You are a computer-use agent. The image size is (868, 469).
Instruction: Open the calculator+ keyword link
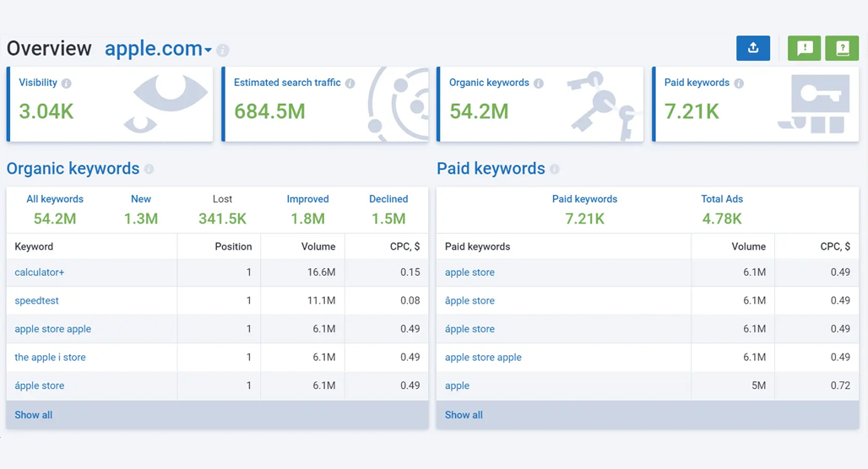[40, 272]
